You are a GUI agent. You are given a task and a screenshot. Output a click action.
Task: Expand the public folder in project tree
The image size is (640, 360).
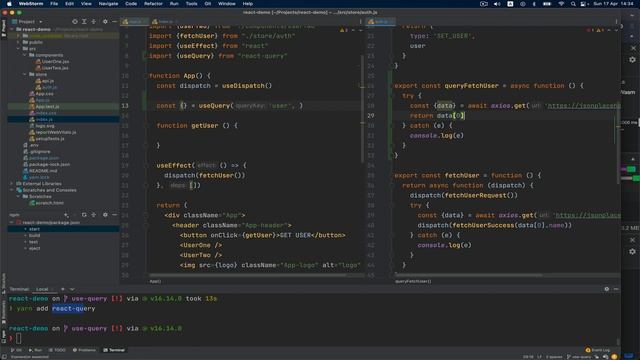[x=18, y=42]
